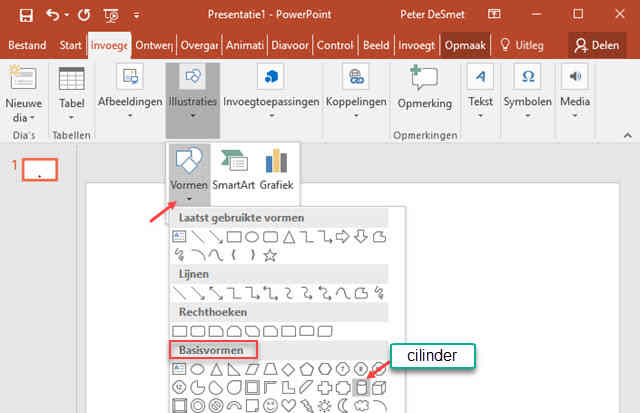Choose the block arc shape in Basisvormen
This screenshot has width=640, height=413.
[234, 406]
